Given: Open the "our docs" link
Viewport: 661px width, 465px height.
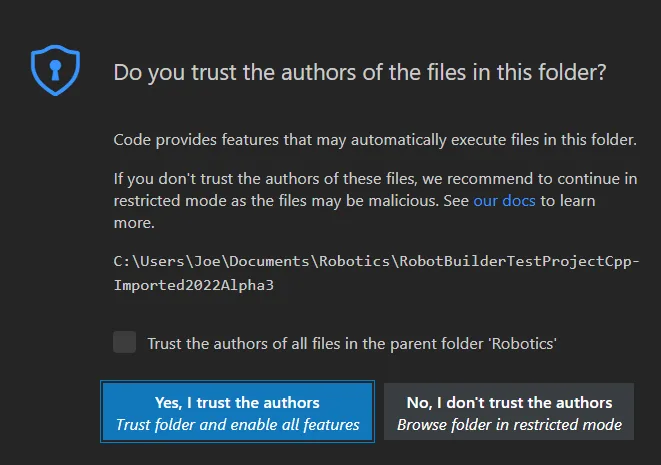Looking at the screenshot, I should [x=505, y=201].
